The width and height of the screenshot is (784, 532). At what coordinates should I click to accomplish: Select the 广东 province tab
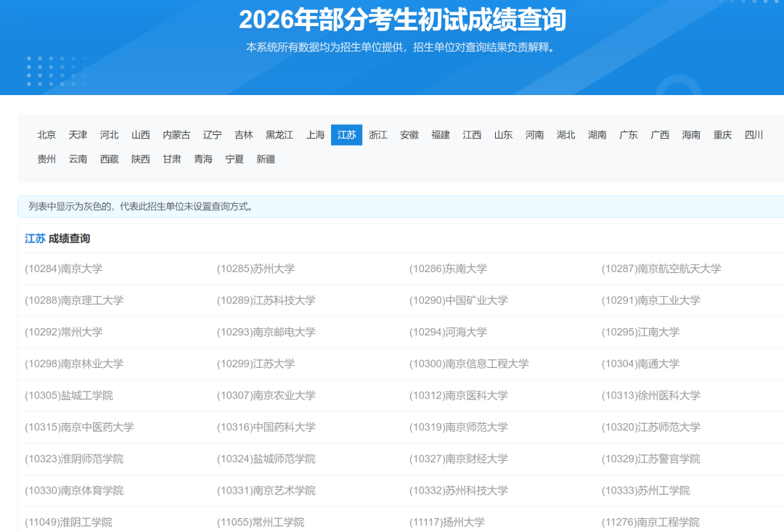[628, 134]
